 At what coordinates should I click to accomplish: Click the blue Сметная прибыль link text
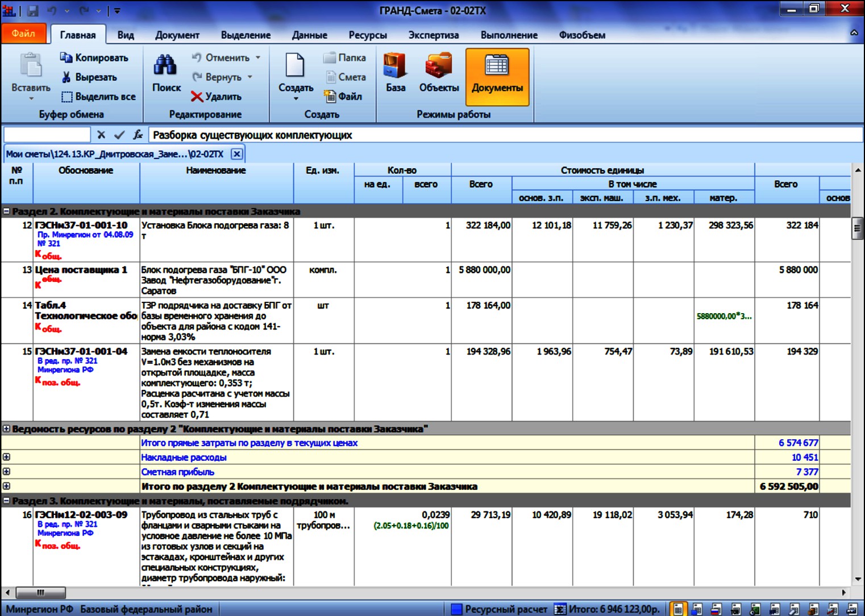[178, 472]
